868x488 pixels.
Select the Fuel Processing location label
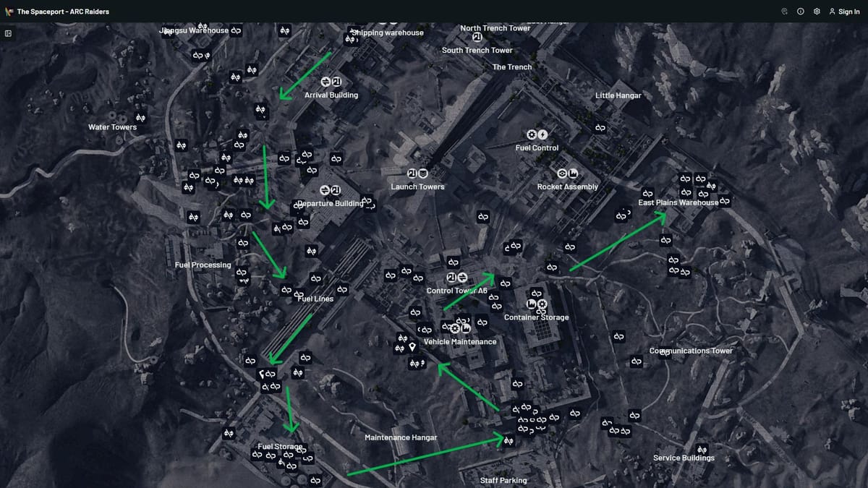(x=203, y=265)
